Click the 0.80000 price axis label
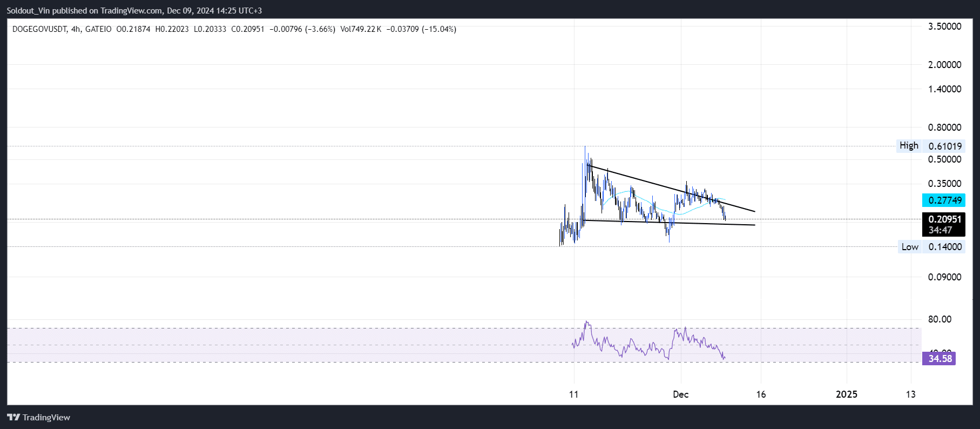The height and width of the screenshot is (429, 980). 944,128
